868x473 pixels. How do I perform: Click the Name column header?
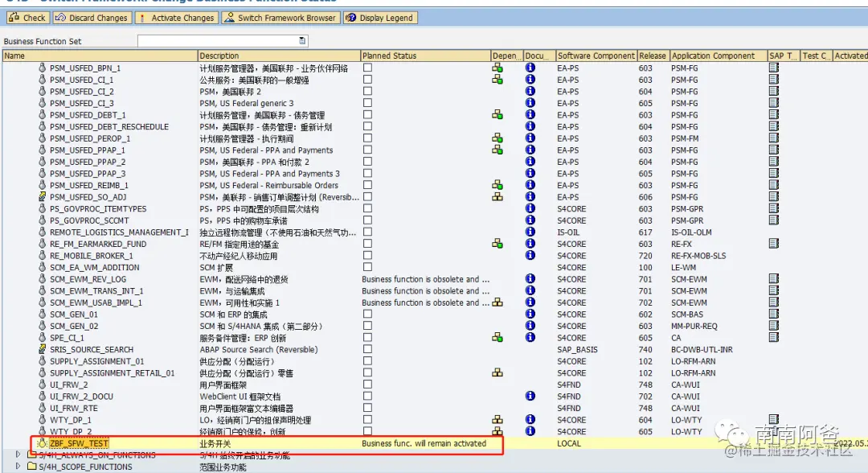(100, 56)
